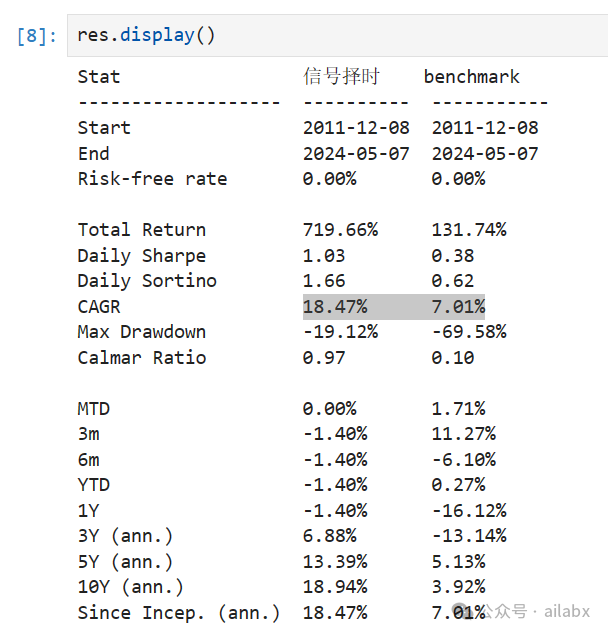Image resolution: width=608 pixels, height=635 pixels.
Task: Click the MTD row label
Action: pyautogui.click(x=94, y=409)
